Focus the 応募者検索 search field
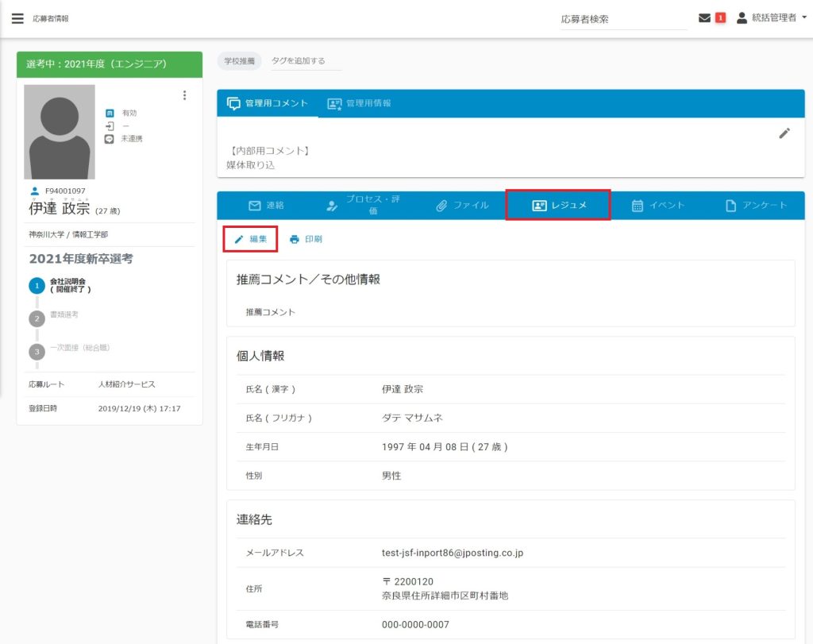The image size is (813, 644). click(x=623, y=19)
